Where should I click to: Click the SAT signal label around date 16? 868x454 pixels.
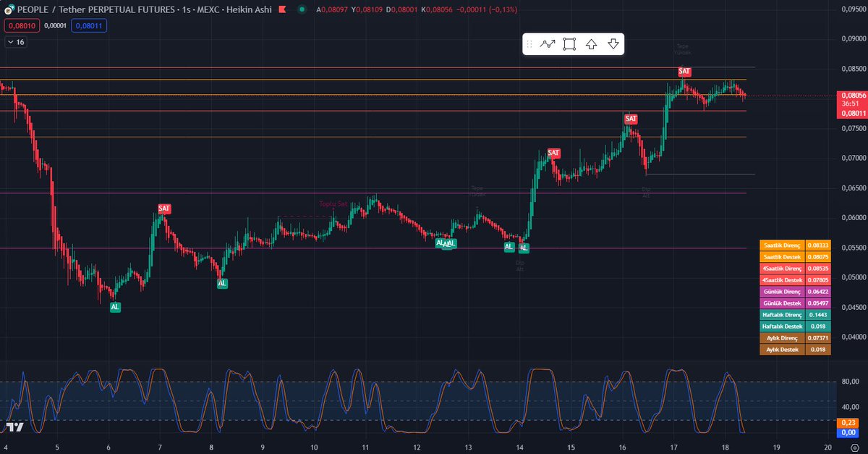coord(631,119)
